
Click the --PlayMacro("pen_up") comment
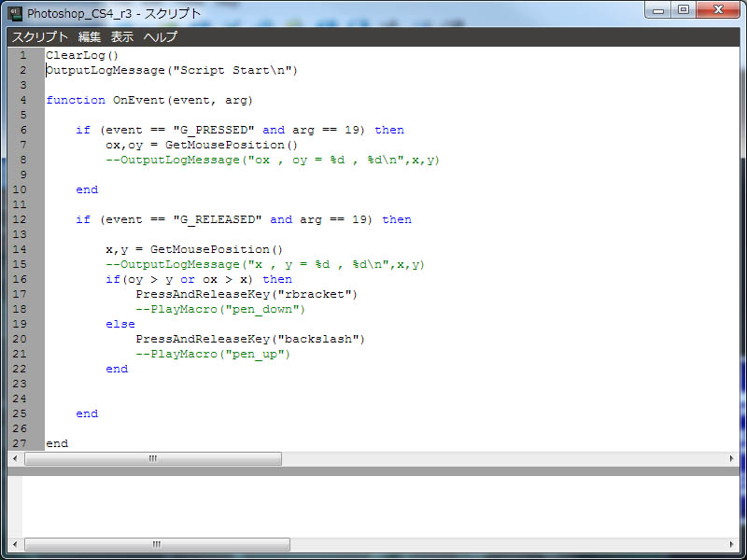pos(213,355)
